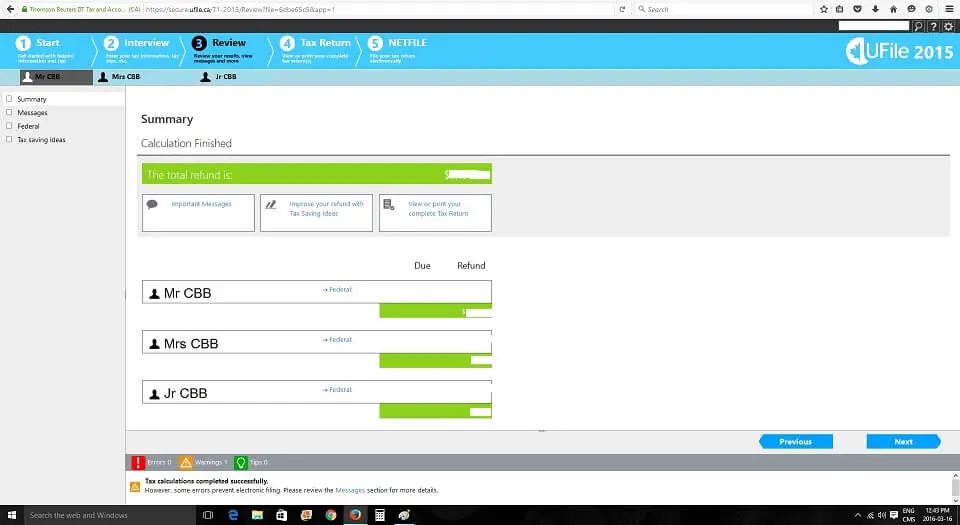Screen dimensions: 960x525
Task: Go to step 2 Interview
Action: 142,49
